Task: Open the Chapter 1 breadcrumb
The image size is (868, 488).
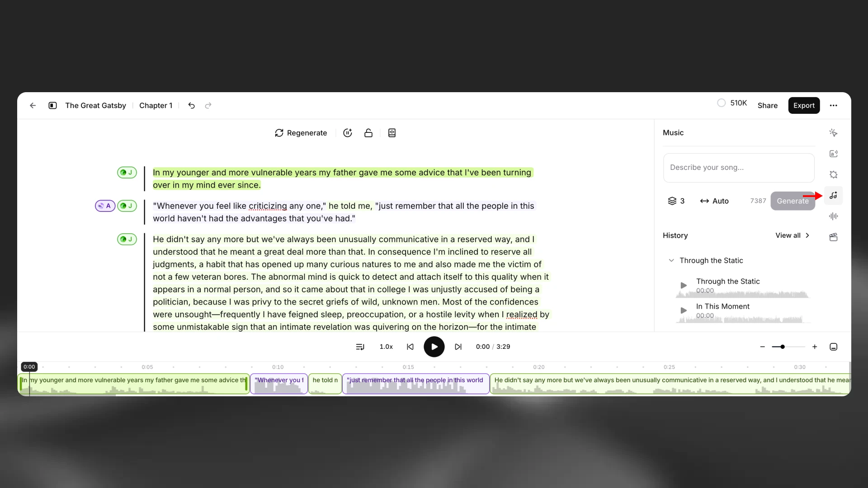Action: (x=156, y=105)
